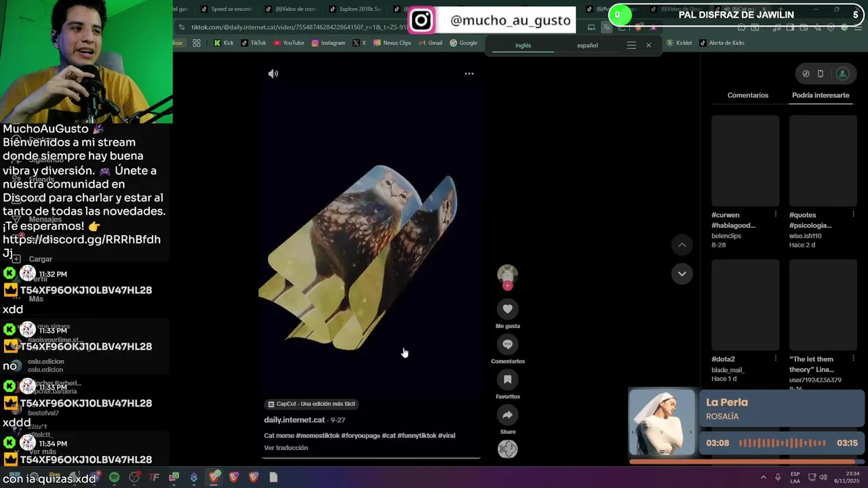Open #quotes #psicologia video thumbnail

[x=823, y=161]
